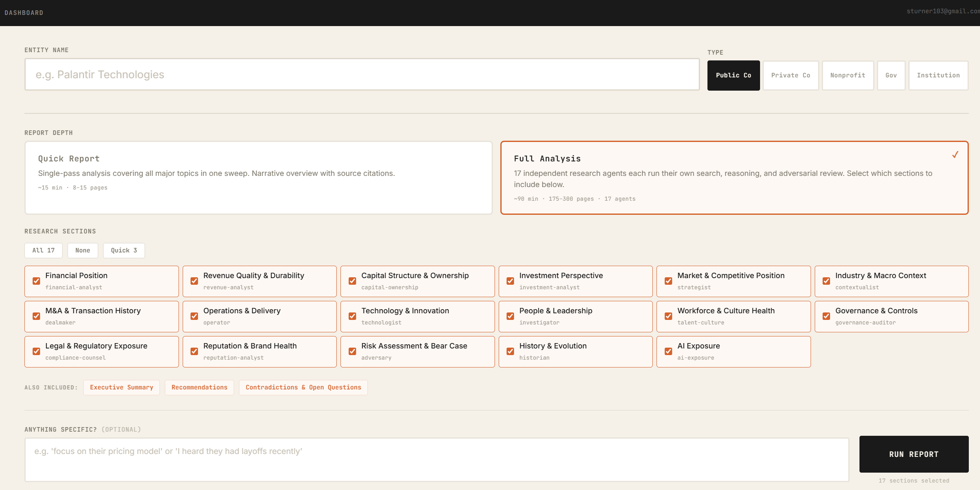Pick Institution as entity type
This screenshot has height=490, width=980.
tap(938, 75)
